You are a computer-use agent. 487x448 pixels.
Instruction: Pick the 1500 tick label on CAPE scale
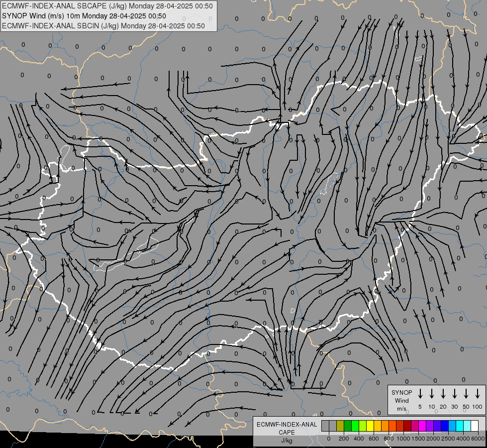(x=418, y=439)
